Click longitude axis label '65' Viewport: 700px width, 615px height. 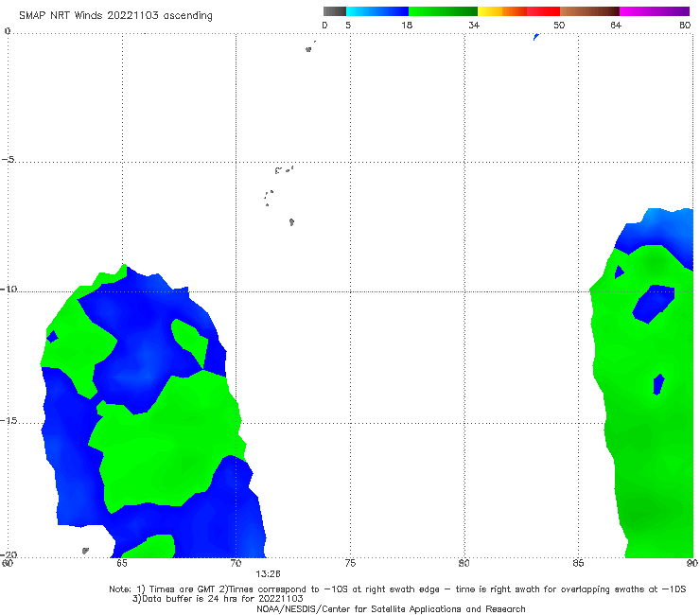121,563
